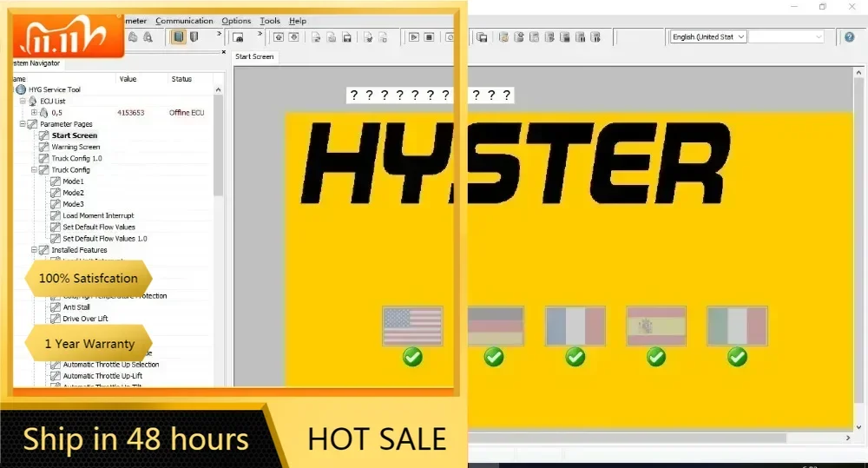
Task: Select the Spanish flag language
Action: (656, 326)
